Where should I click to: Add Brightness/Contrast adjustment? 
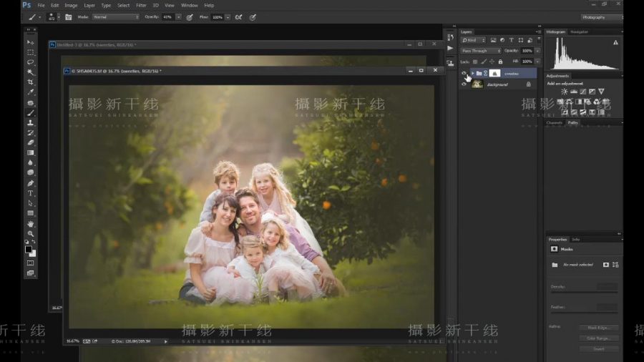point(565,92)
